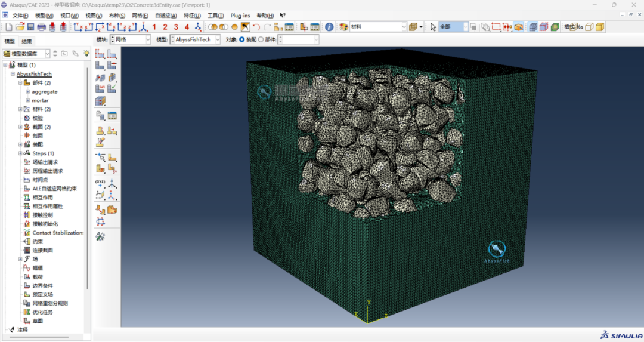644x342 pixels.
Task: Apply the isometric view icon
Action: coord(143,27)
